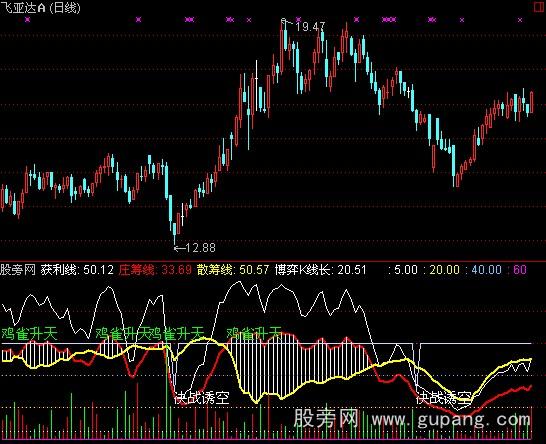The image size is (546, 444).
Task: Select the 19.47 high price label
Action: click(x=310, y=26)
